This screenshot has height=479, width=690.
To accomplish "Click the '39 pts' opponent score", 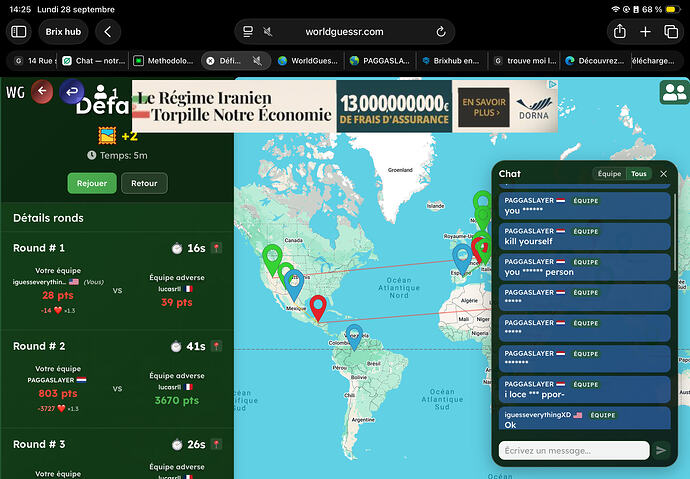I will tap(176, 302).
